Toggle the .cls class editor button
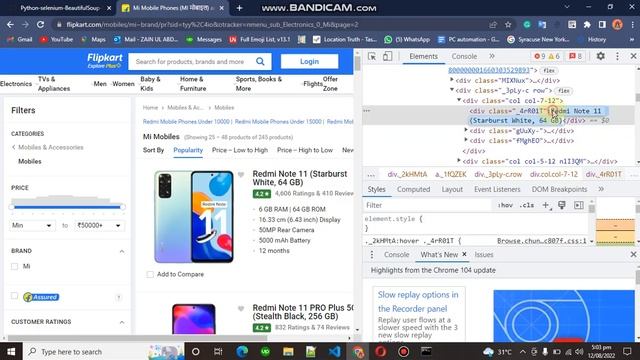 tap(527, 205)
